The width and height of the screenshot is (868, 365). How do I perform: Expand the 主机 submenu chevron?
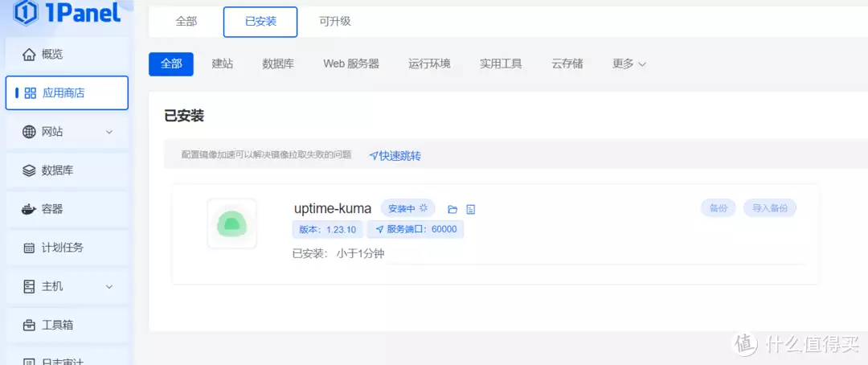coord(109,287)
